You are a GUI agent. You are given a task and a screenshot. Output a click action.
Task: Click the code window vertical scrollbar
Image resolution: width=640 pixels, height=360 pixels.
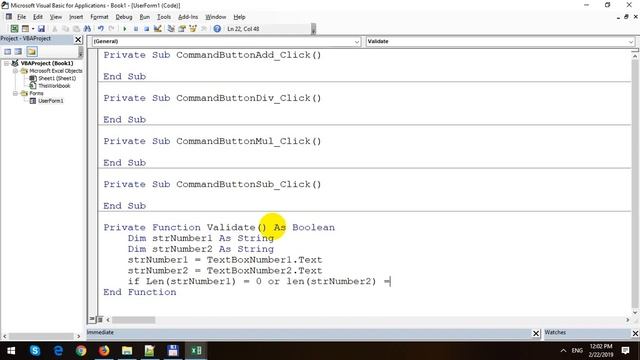point(635,184)
